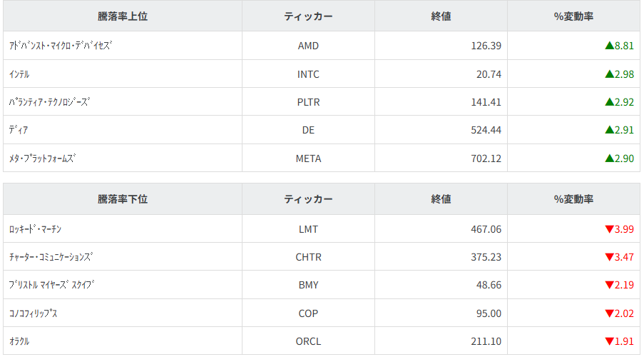Image resolution: width=644 pixels, height=357 pixels.
Task: Select the ディア company name
Action: coord(19,130)
